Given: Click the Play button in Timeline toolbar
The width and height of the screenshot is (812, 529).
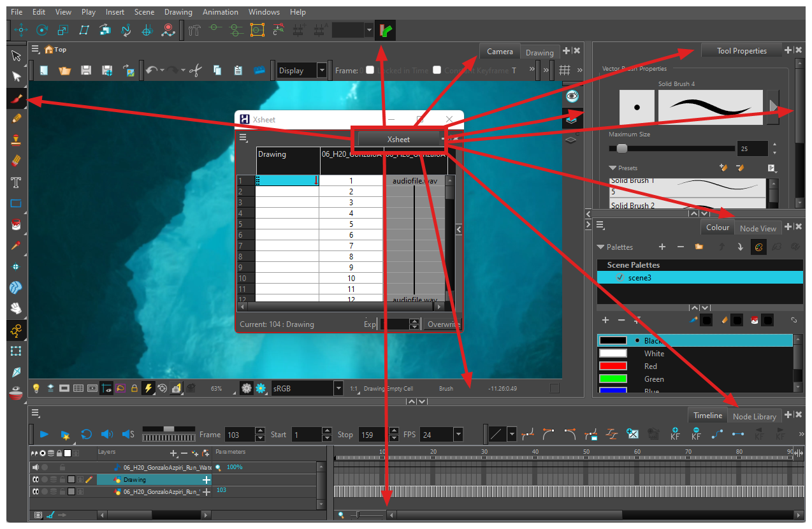Looking at the screenshot, I should coord(44,435).
